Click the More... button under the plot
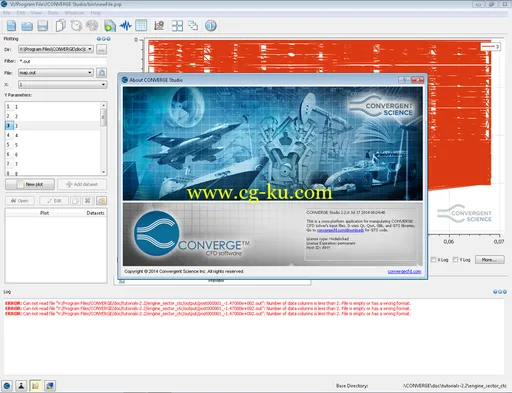This screenshot has height=393, width=512. pos(489,260)
